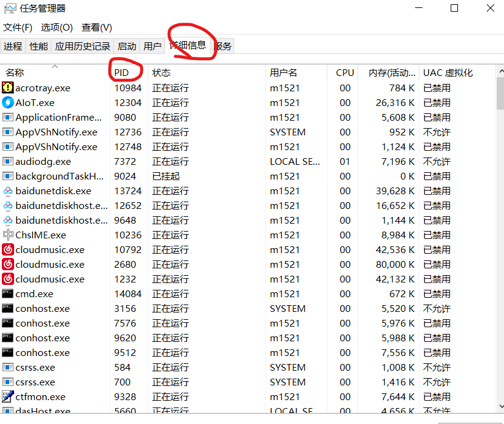This screenshot has width=504, height=424.
Task: Click icon of csrss.exe PID 700
Action: [x=8, y=382]
